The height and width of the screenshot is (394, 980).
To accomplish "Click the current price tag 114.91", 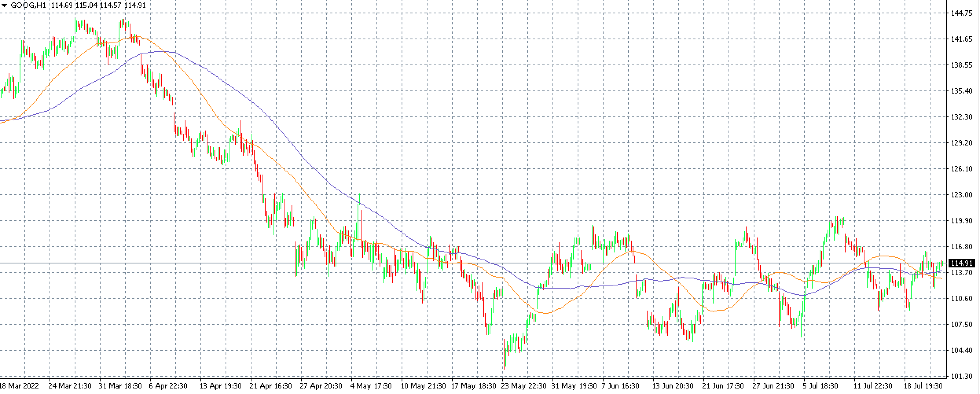I will pos(961,263).
